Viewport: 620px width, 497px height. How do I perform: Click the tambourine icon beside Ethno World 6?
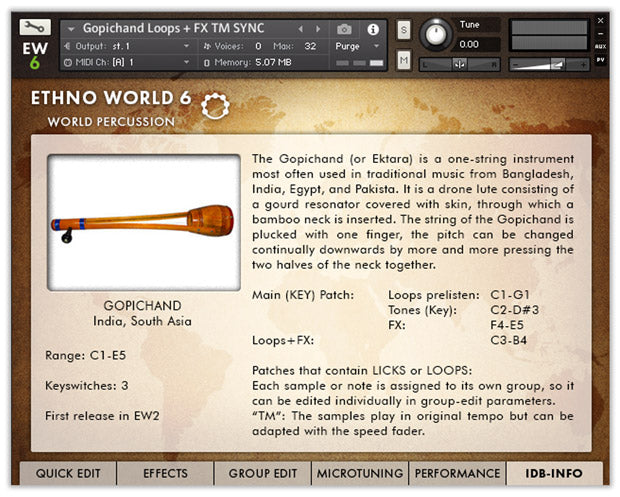click(215, 106)
